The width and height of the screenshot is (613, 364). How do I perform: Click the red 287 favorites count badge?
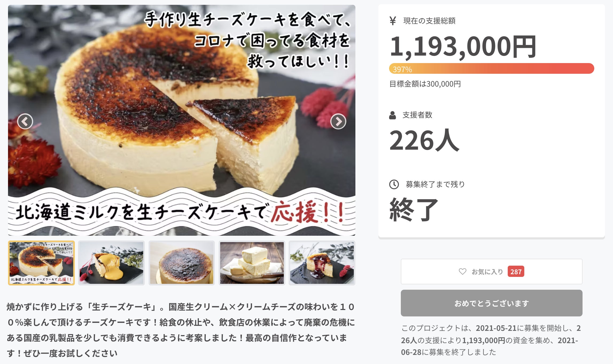(x=516, y=272)
